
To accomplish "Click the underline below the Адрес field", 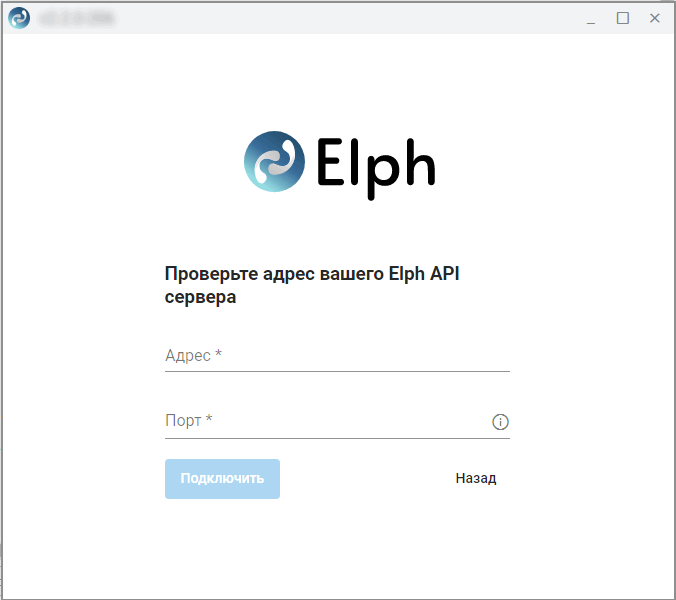I will click(337, 371).
